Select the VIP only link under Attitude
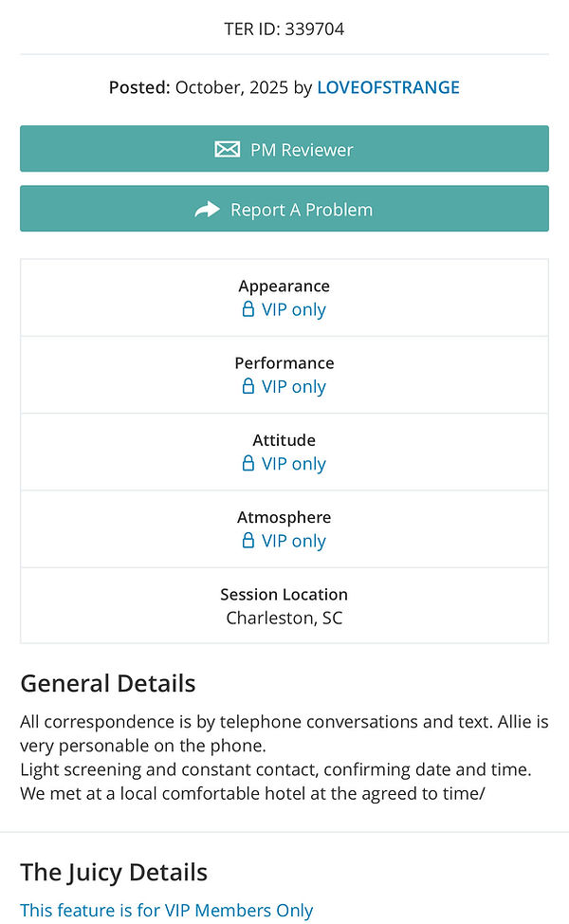569x924 pixels. tap(293, 463)
